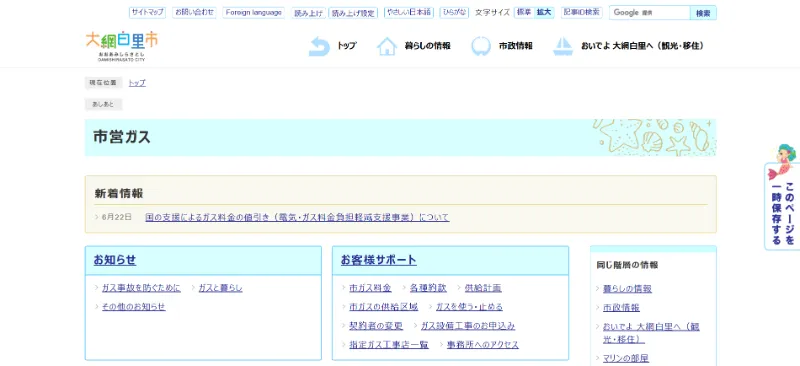Image resolution: width=800 pixels, height=366 pixels.
Task: Open sidebar 暮らしの情報 link
Action: pos(627,289)
